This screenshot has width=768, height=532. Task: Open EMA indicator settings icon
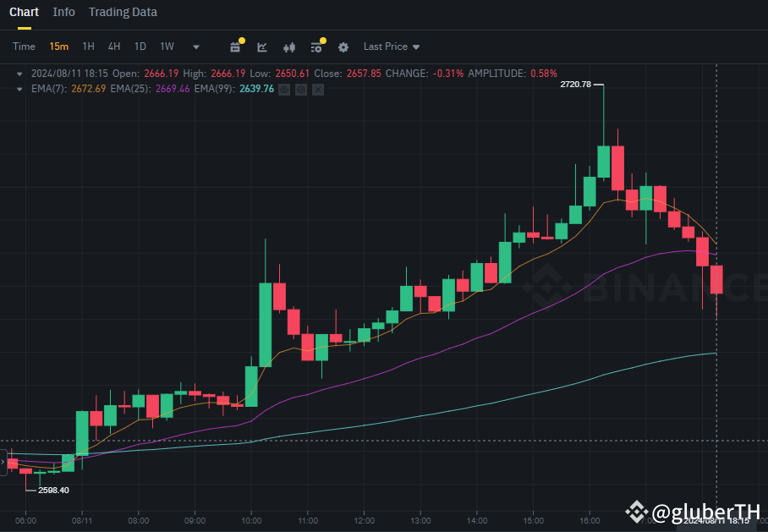(301, 89)
